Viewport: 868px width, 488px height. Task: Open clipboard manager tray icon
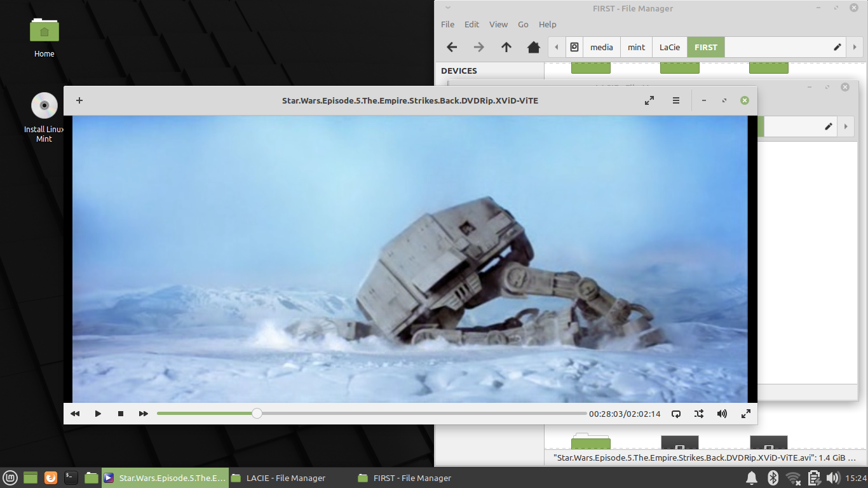click(x=814, y=478)
